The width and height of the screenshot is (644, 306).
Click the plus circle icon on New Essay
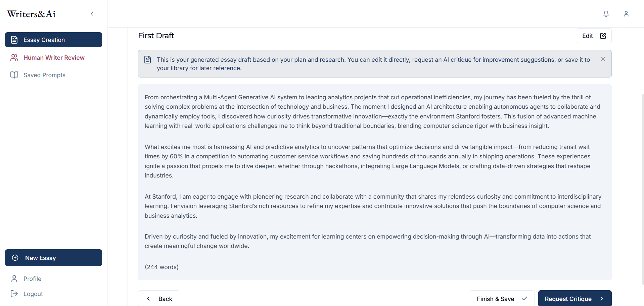(x=15, y=258)
